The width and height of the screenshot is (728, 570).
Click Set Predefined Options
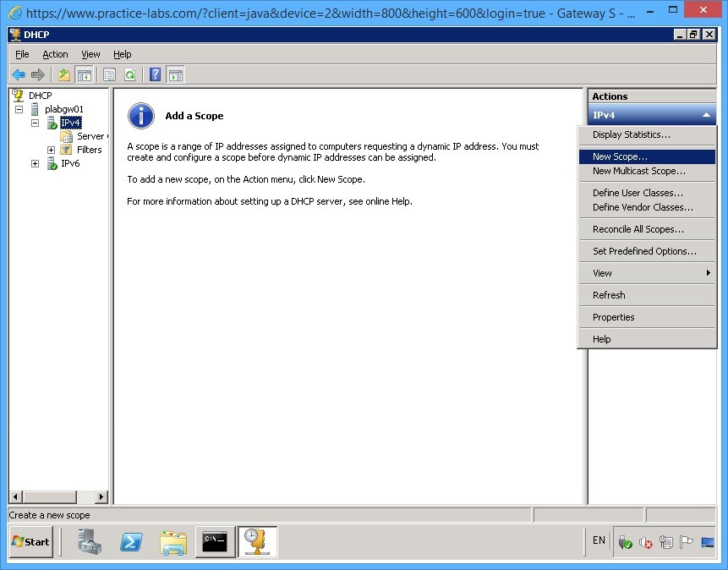(x=646, y=250)
